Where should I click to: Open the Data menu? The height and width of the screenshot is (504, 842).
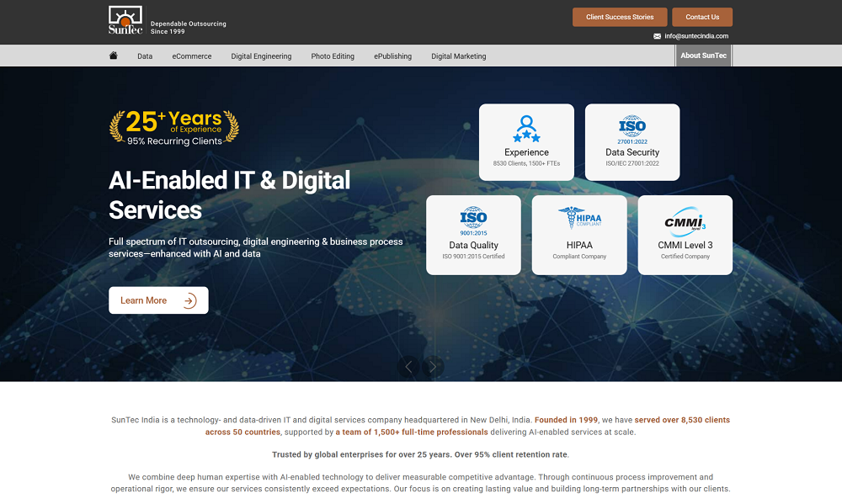pos(145,56)
